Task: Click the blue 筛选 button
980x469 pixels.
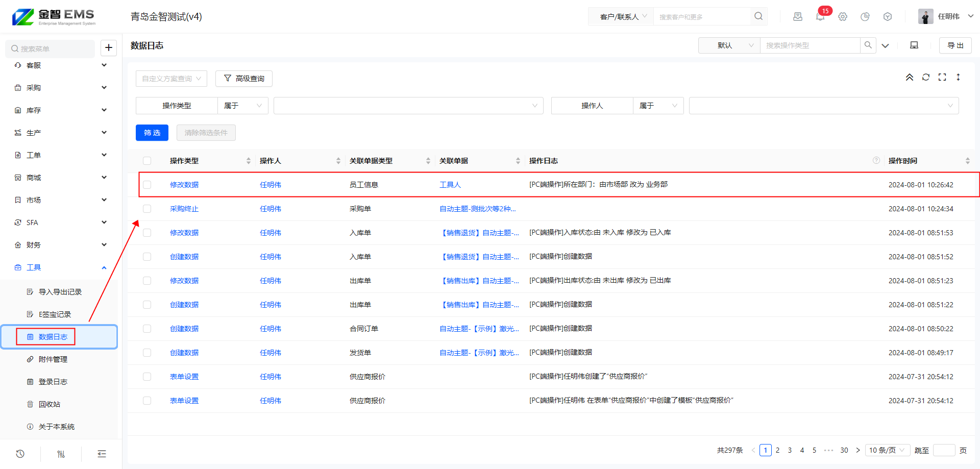Action: pos(152,133)
